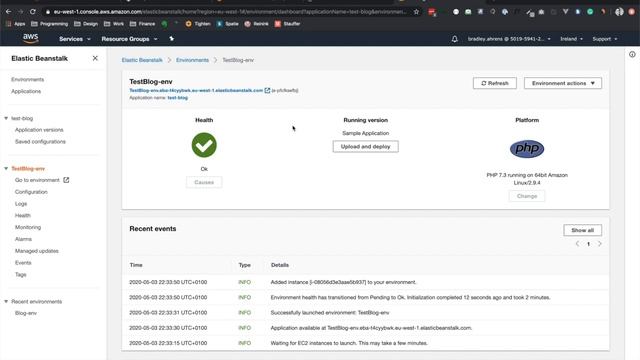Open Environments in the sidebar
The image size is (640, 360).
27,80
